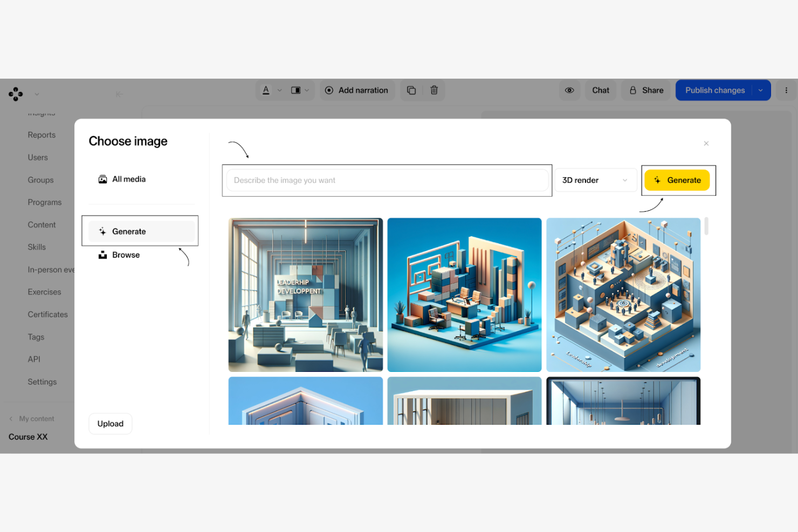This screenshot has width=798, height=532.
Task: Click the yellow Generate button
Action: (x=677, y=181)
